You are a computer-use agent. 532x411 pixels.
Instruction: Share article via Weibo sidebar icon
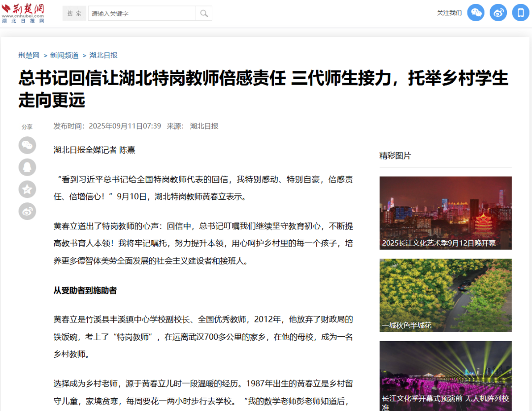click(x=28, y=212)
